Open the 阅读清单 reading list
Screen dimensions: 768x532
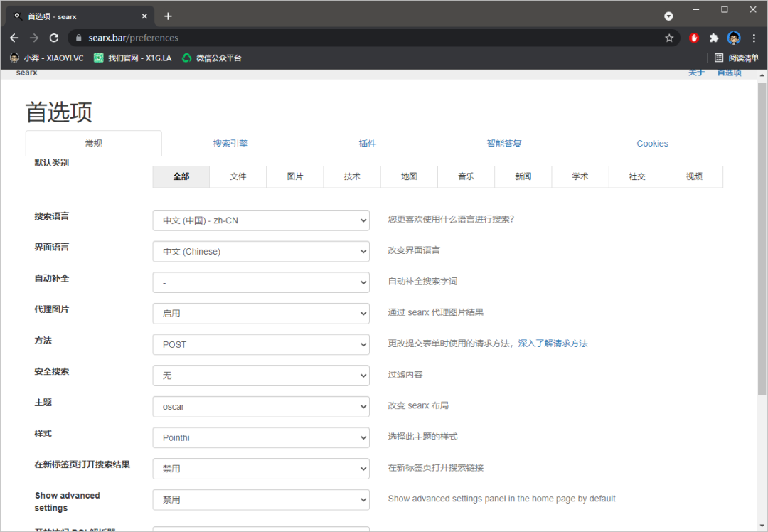coord(737,58)
